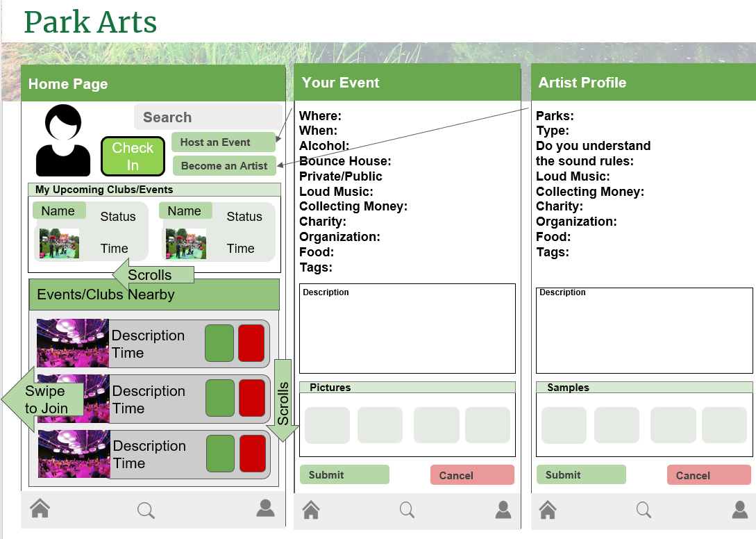Click red square on second nearby event

click(x=251, y=399)
